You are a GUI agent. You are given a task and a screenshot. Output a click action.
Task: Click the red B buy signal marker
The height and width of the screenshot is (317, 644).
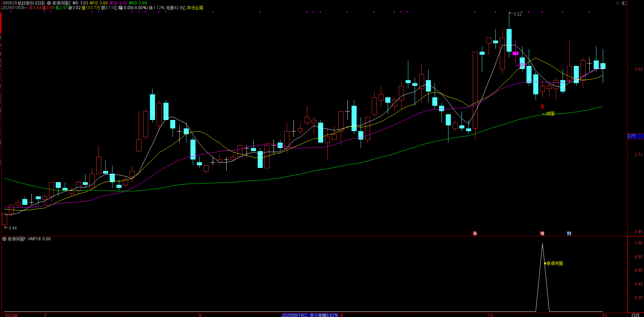tap(542, 107)
